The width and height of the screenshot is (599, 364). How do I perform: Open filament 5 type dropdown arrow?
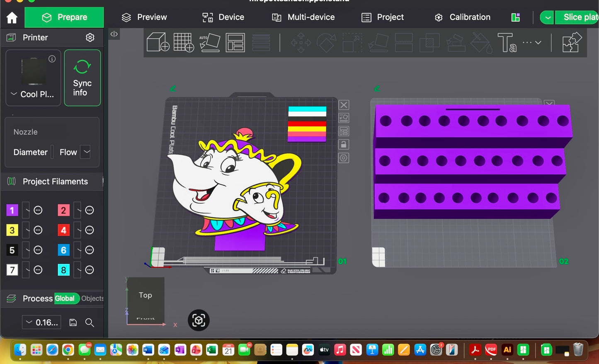(26, 250)
